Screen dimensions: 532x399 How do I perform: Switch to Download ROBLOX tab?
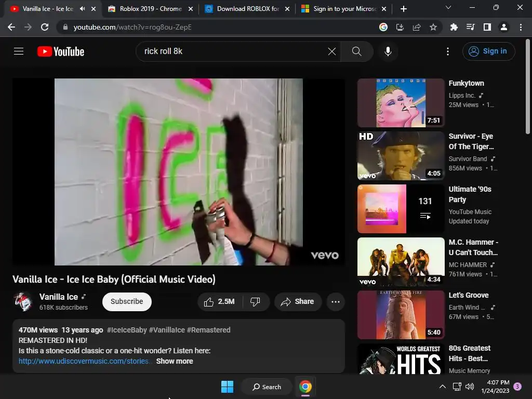pyautogui.click(x=248, y=9)
